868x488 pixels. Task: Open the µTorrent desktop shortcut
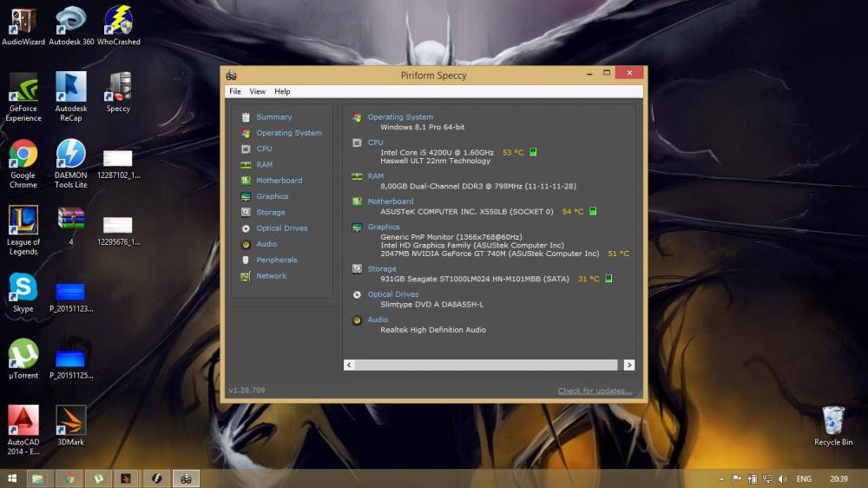click(23, 359)
